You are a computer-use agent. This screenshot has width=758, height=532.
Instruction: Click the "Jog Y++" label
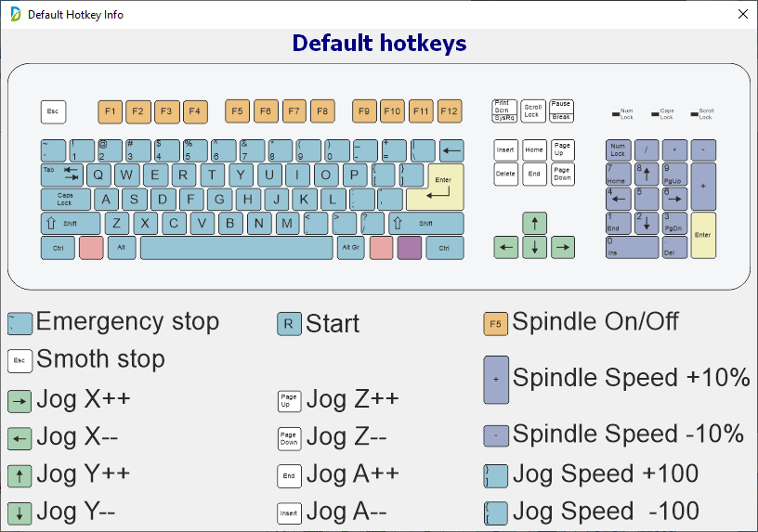click(x=84, y=474)
